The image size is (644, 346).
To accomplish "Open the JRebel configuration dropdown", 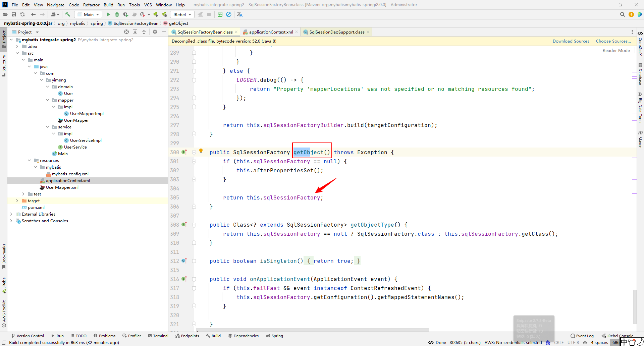I will tap(182, 14).
